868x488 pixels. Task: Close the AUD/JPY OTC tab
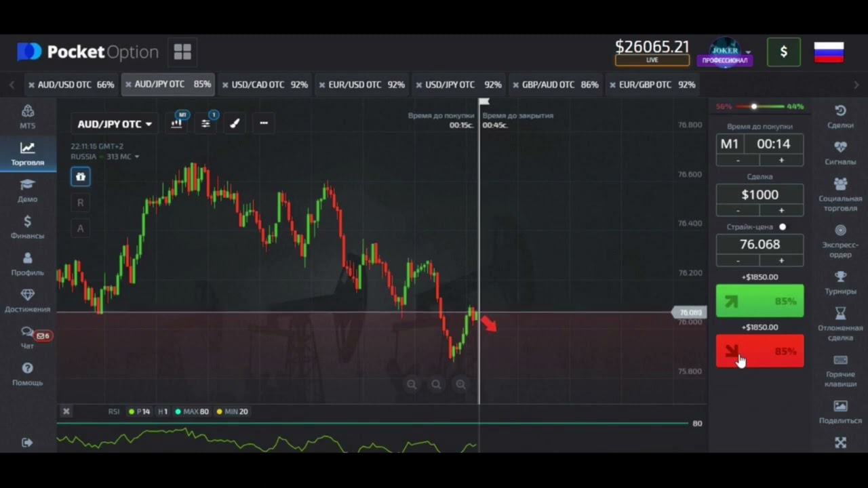pyautogui.click(x=128, y=85)
